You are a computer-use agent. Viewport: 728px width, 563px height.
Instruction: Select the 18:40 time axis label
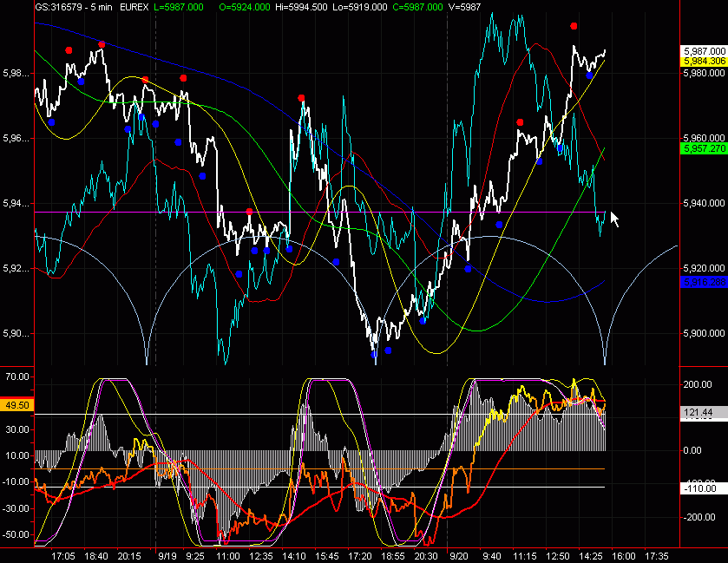(x=96, y=556)
